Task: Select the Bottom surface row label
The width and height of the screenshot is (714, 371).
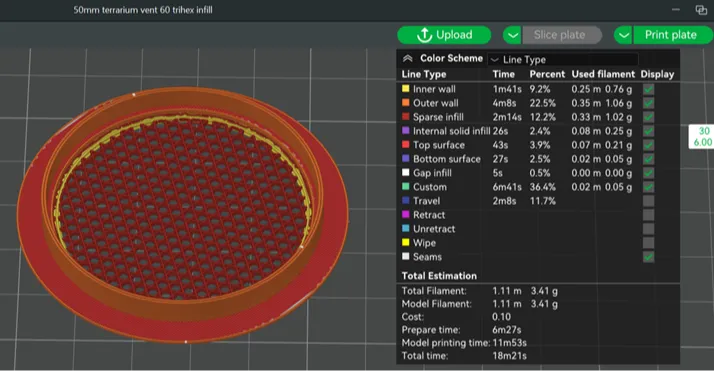Action: tap(447, 159)
